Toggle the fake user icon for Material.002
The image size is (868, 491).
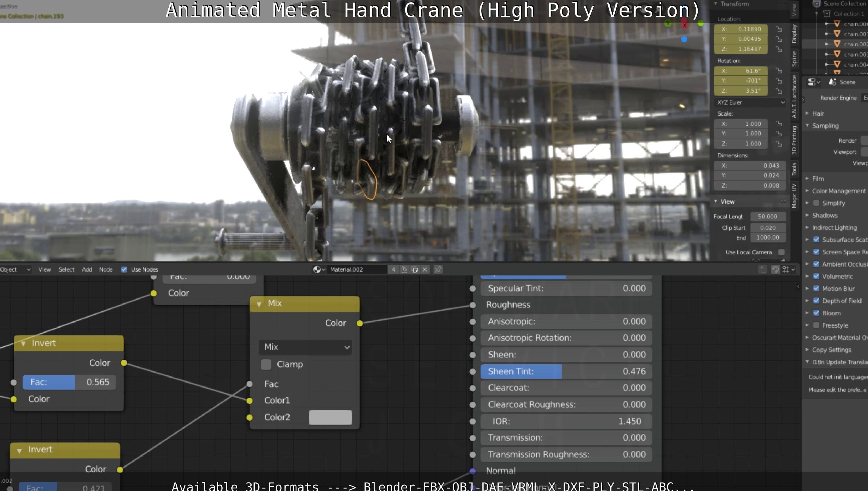coord(404,269)
